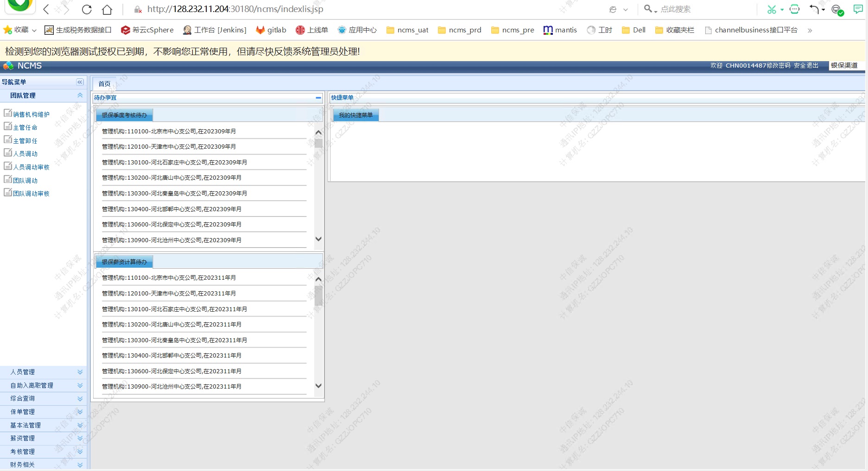868x471 pixels.
Task: Collapse the 待办事宜 panel
Action: [x=318, y=98]
